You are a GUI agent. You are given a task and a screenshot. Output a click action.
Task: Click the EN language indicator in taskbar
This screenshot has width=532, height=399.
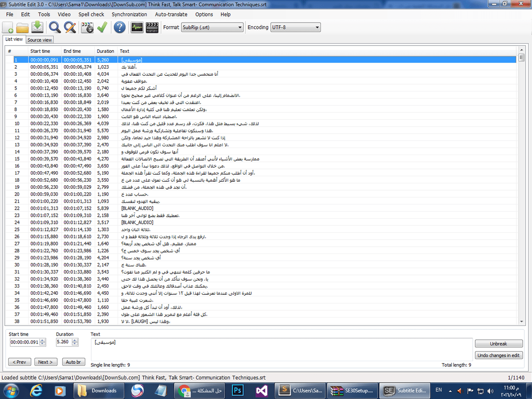(x=439, y=390)
